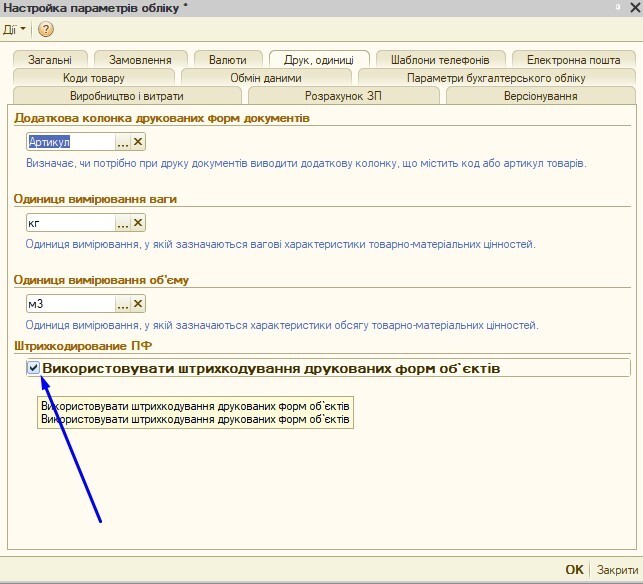Switch to Розрахунок ЗП tab
643x584 pixels.
tap(345, 95)
